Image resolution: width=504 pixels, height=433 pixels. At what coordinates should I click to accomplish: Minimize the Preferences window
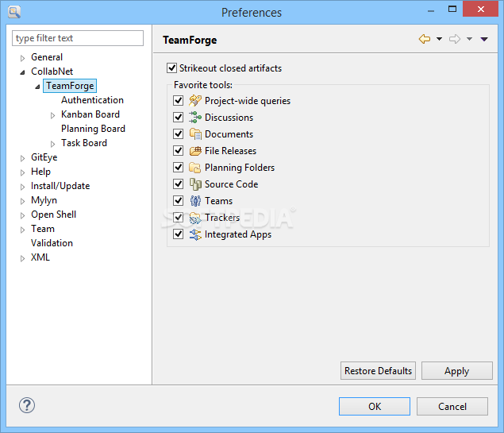coord(431,10)
